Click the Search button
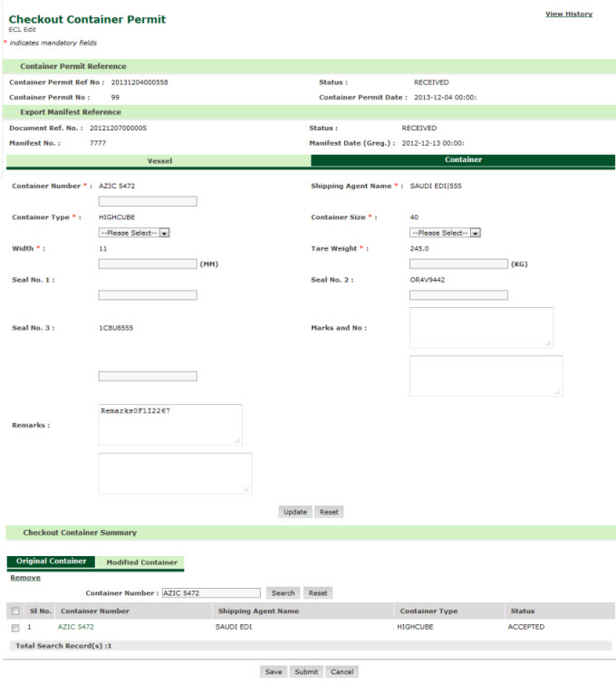This screenshot has width=616, height=692. pos(284,593)
